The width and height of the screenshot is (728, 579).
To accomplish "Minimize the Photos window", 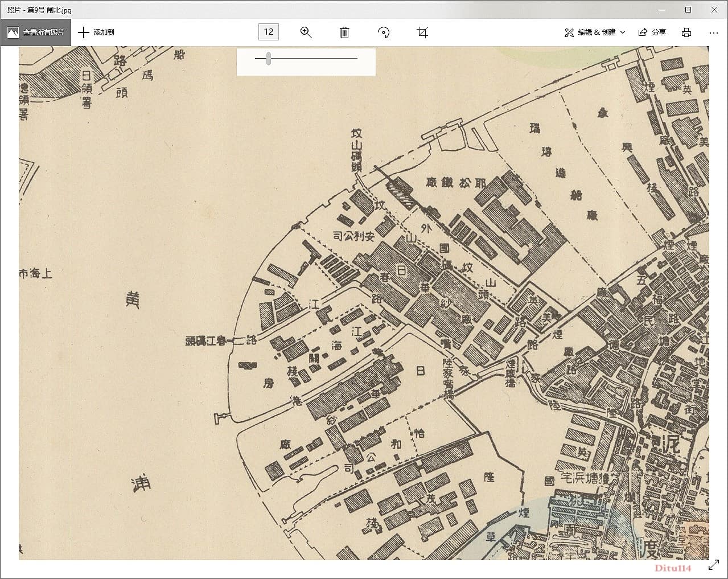I will point(662,10).
